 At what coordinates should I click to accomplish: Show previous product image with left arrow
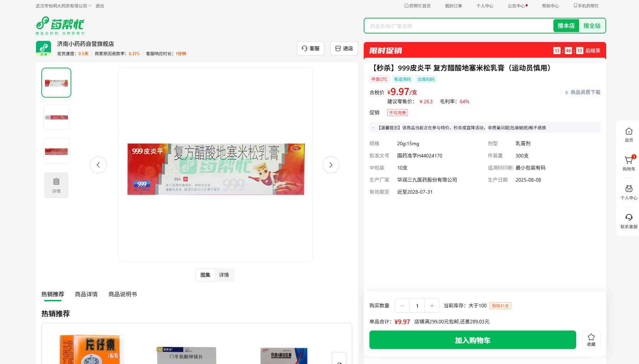tap(98, 165)
